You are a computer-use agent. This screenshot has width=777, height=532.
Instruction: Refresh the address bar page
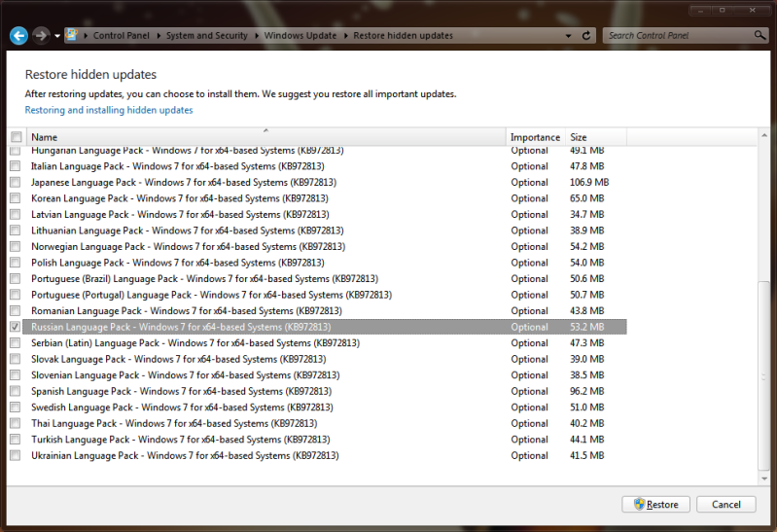(x=586, y=36)
